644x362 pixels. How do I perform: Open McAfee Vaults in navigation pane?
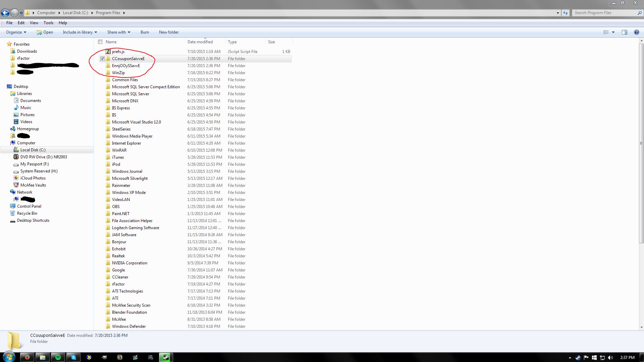point(33,185)
